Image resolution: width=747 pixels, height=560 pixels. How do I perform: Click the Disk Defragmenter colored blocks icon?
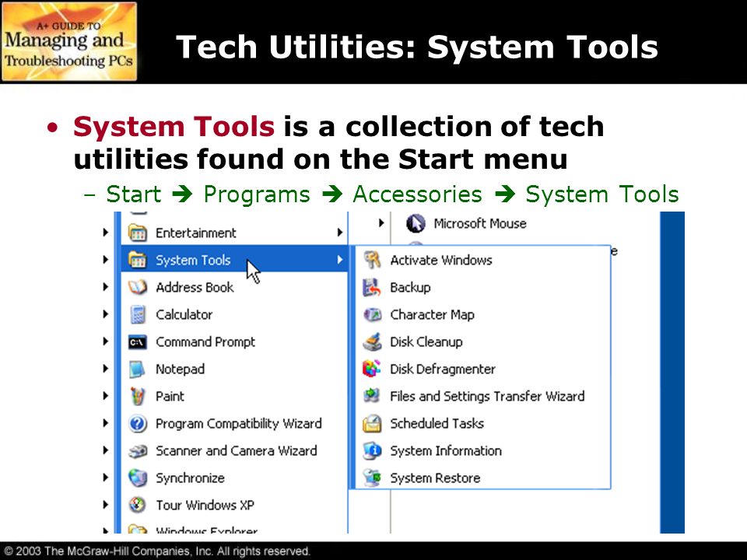(x=372, y=369)
